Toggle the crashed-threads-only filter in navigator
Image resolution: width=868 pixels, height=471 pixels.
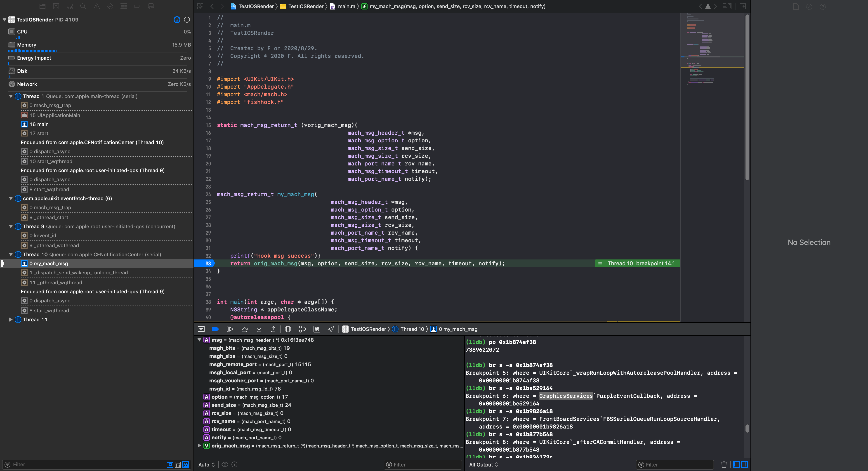click(178, 465)
